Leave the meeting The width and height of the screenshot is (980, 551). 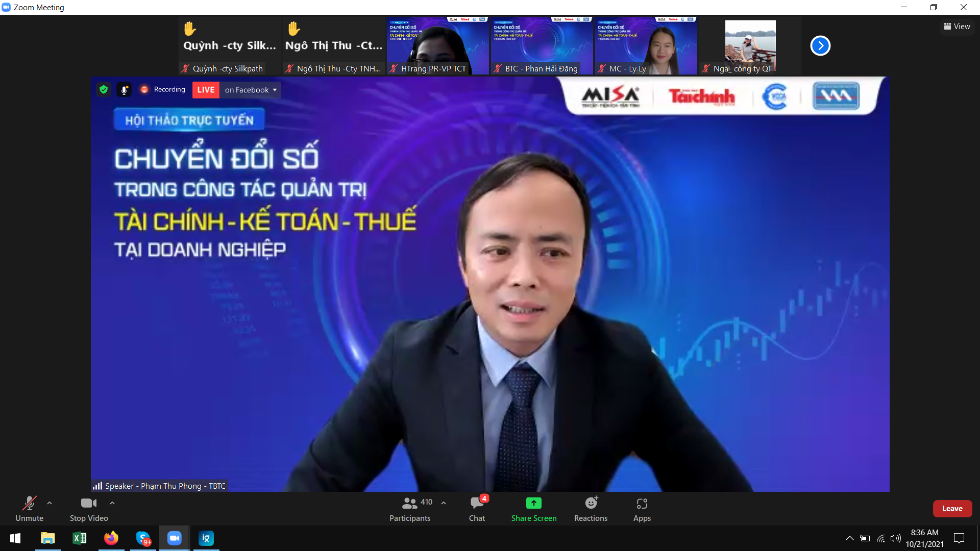click(952, 509)
